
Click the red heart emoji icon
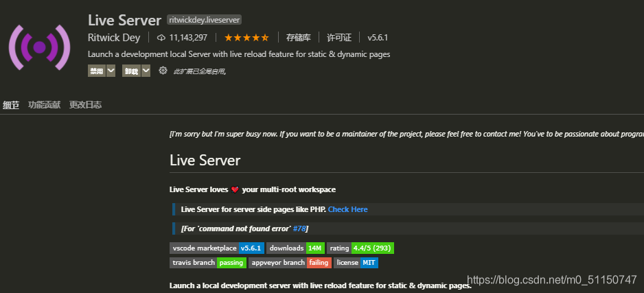point(235,189)
